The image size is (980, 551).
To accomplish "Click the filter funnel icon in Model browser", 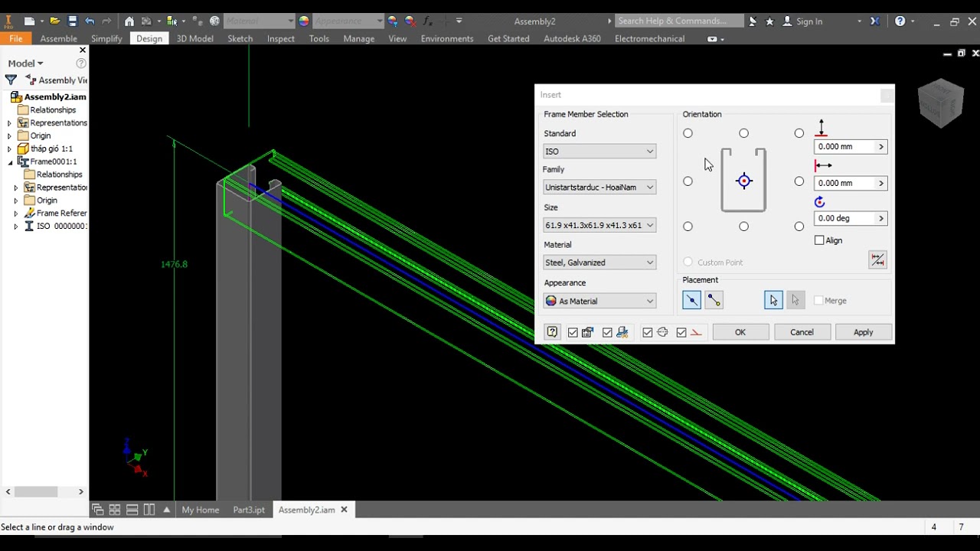I will (x=11, y=80).
